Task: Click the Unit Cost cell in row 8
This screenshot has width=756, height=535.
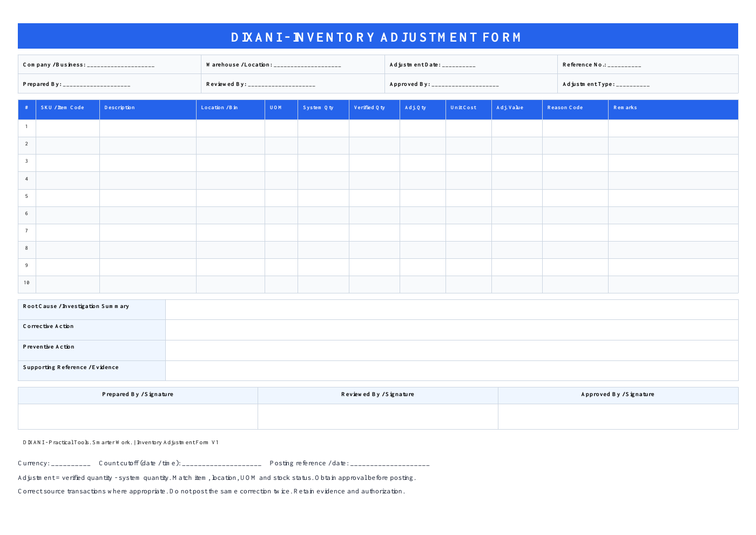Action: (469, 250)
